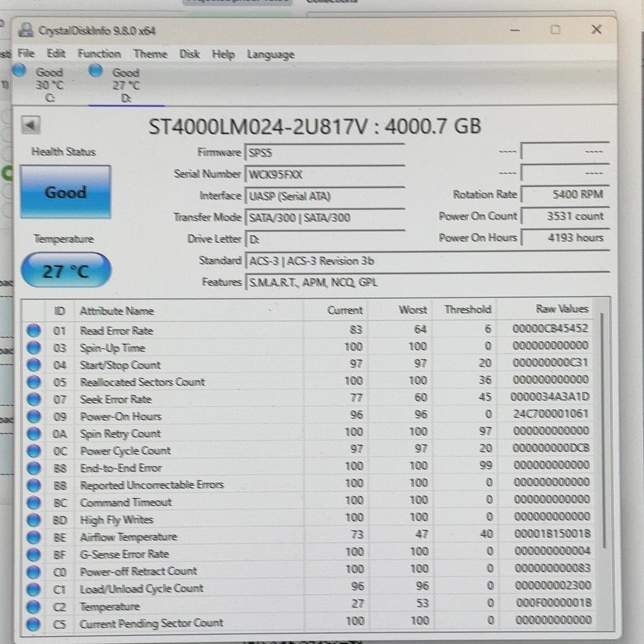
Task: Open the Edit menu
Action: 56,54
